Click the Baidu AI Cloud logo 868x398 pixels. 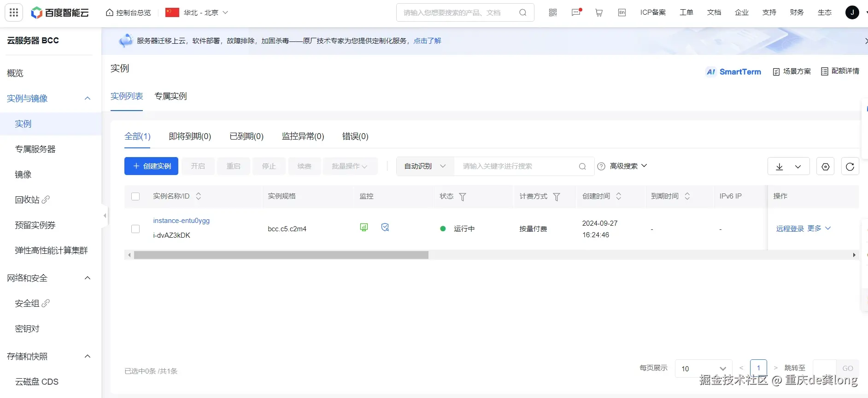click(x=60, y=12)
